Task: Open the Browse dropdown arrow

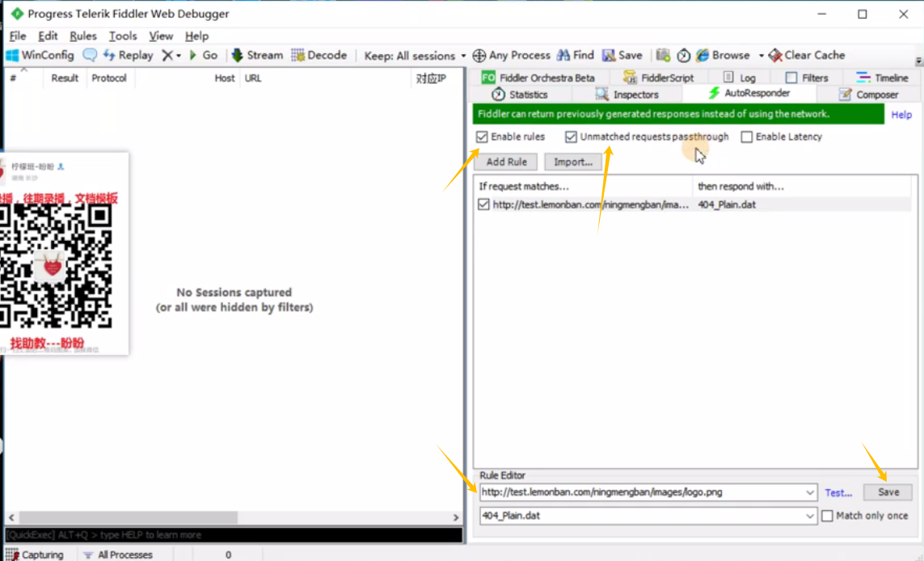Action: click(761, 56)
